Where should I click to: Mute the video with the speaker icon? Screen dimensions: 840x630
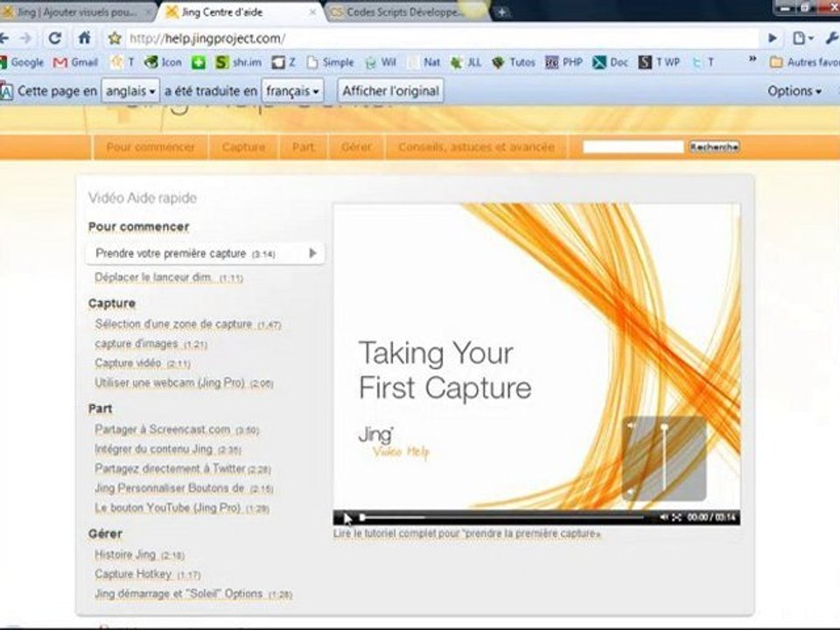pos(664,517)
